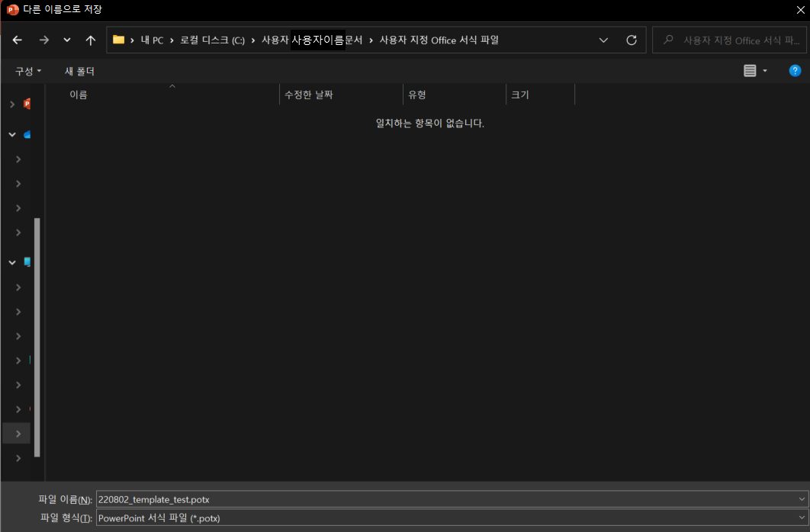Expand the chevron before 사용자 지정 Office 서식 파일
810x532 pixels.
371,40
